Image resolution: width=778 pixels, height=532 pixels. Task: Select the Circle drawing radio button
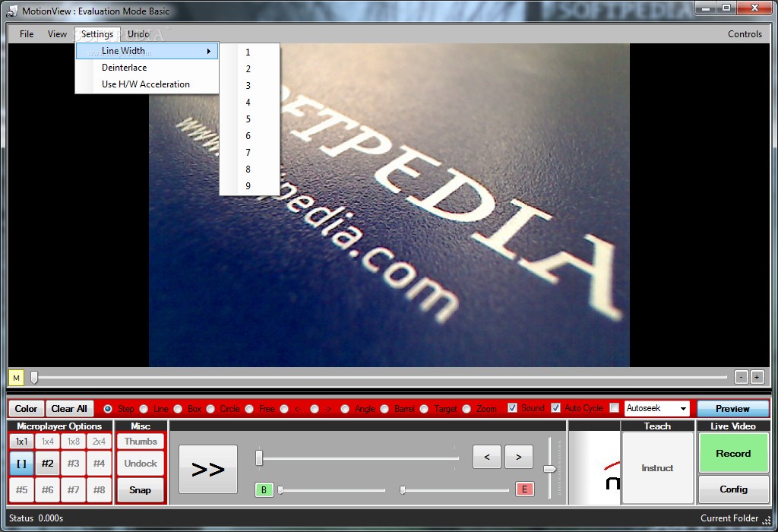(210, 408)
